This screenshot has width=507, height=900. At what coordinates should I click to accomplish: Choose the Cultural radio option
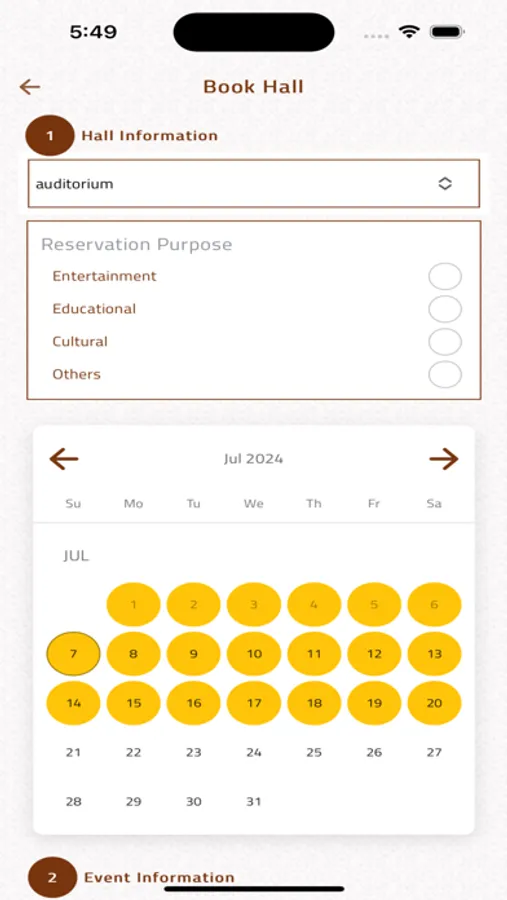point(445,342)
